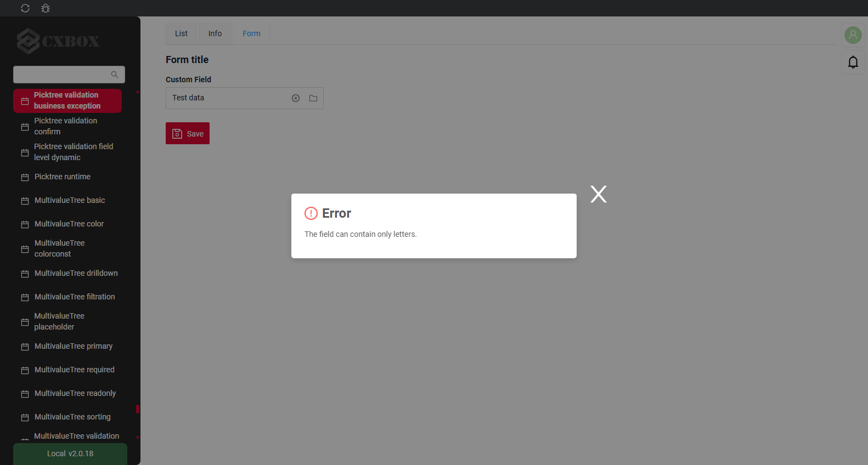Click the search magnifier icon in the sidebar

pyautogui.click(x=115, y=75)
